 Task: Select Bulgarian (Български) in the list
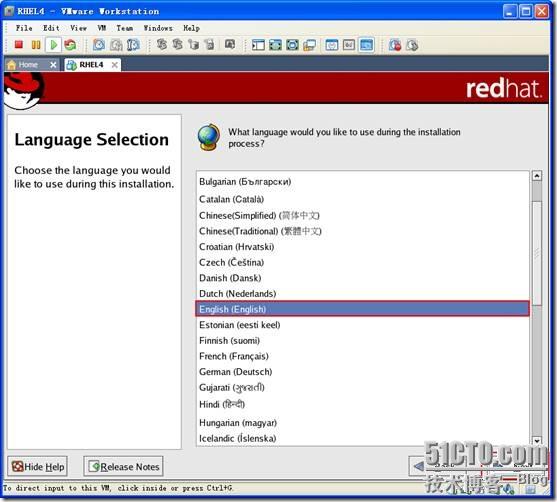click(362, 182)
